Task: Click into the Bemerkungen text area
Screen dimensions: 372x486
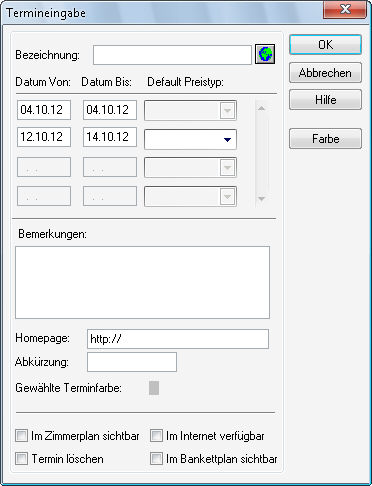Action: (x=142, y=282)
